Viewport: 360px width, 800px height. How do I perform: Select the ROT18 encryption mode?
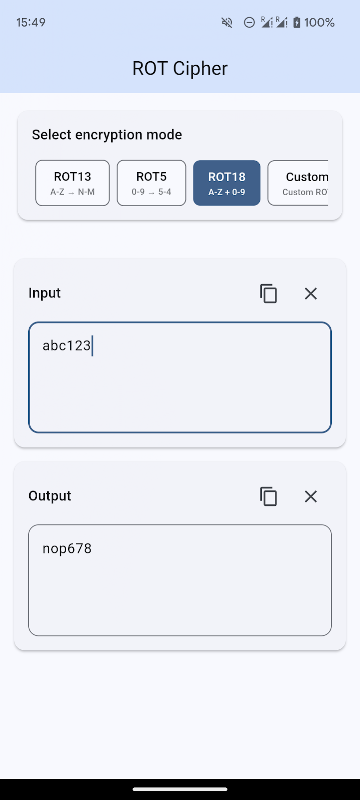coord(227,183)
